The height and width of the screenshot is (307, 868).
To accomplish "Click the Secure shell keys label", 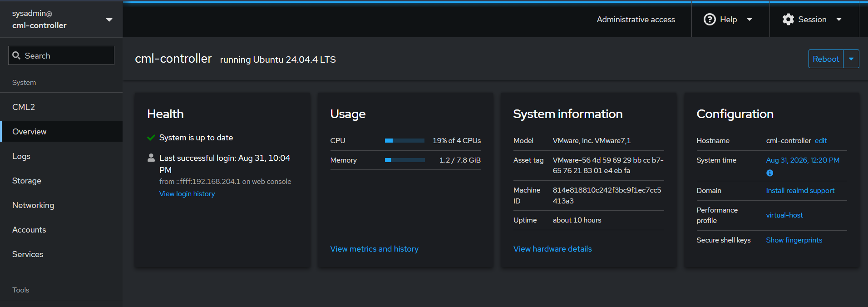I will (x=724, y=240).
